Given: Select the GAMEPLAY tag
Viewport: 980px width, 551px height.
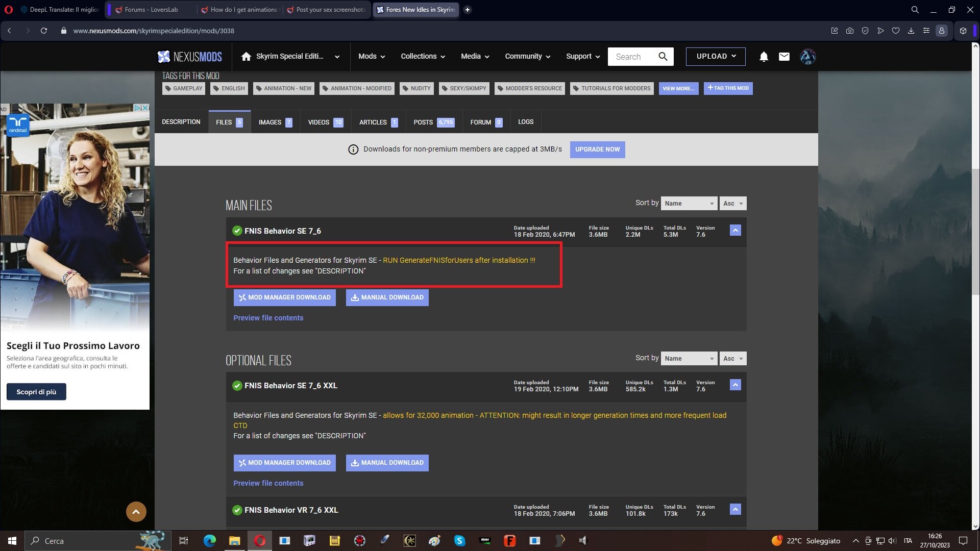Looking at the screenshot, I should point(184,89).
